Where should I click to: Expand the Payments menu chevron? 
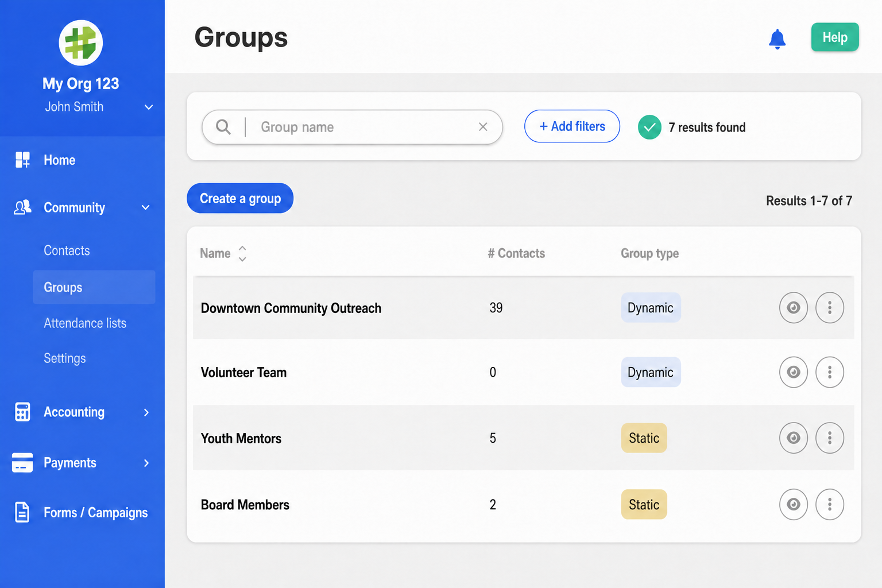coord(146,463)
